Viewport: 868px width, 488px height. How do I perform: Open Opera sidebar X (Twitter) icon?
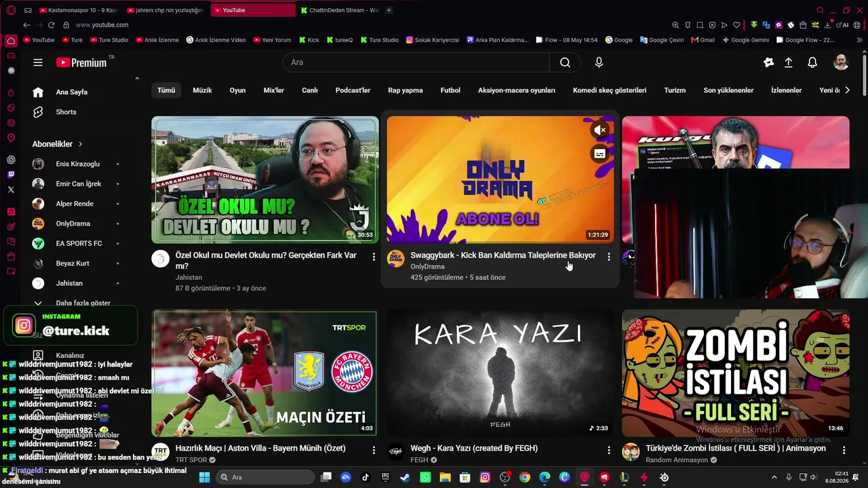[11, 189]
